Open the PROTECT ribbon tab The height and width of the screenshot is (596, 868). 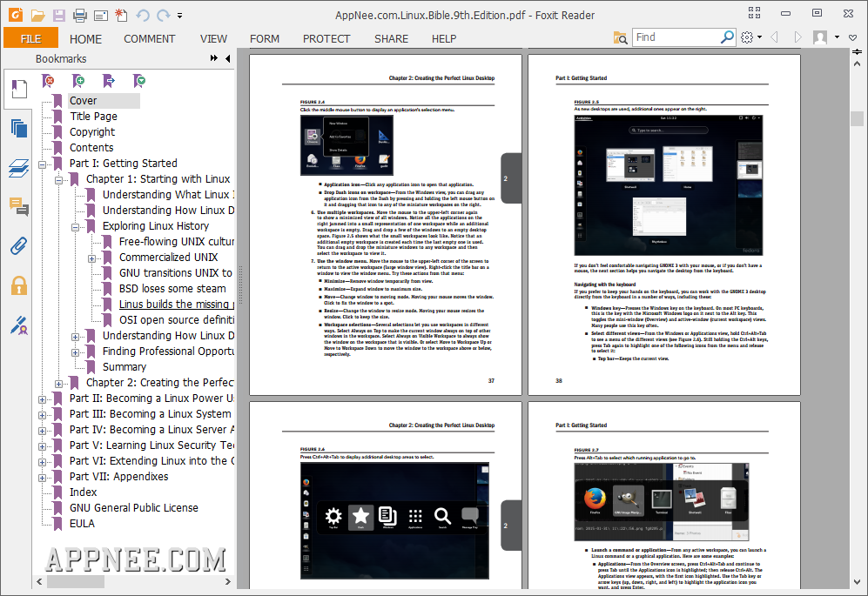click(x=326, y=39)
